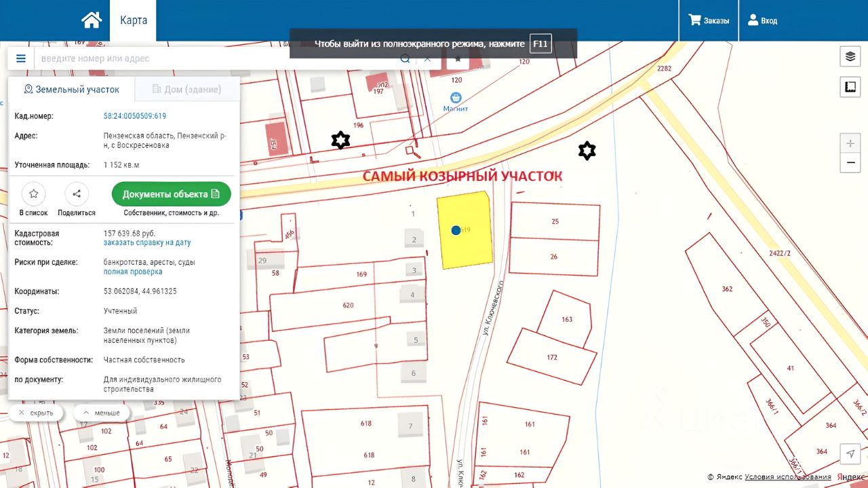
Task: Select the Земельный участок tab
Action: (x=71, y=89)
